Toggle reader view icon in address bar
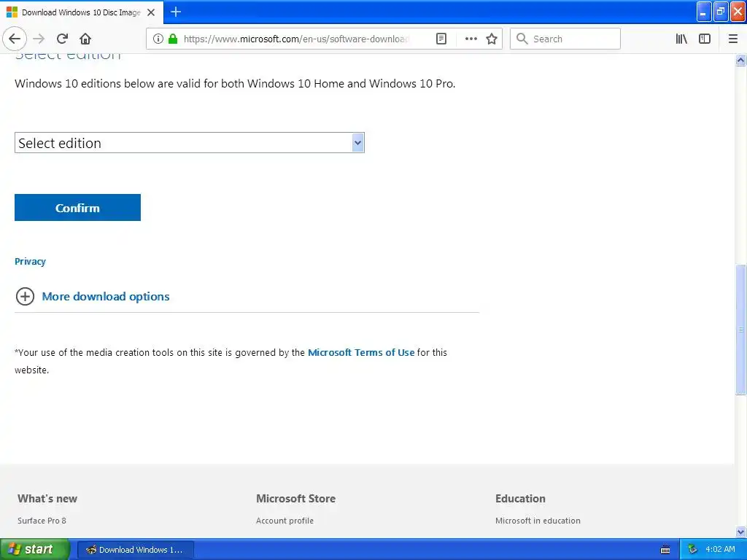Viewport: 747px width, 560px height. click(x=441, y=39)
